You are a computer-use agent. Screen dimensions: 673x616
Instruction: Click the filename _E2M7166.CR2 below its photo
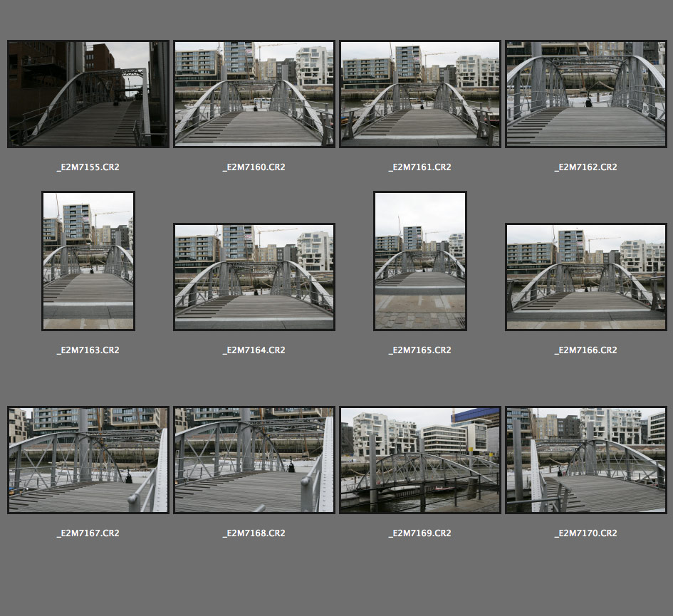(586, 350)
